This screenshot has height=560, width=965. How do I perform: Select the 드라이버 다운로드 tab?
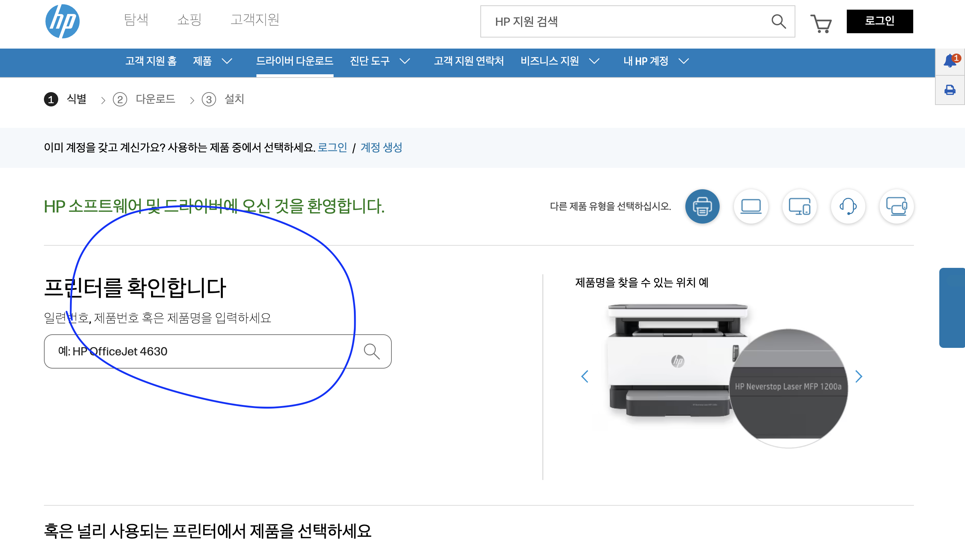click(295, 61)
